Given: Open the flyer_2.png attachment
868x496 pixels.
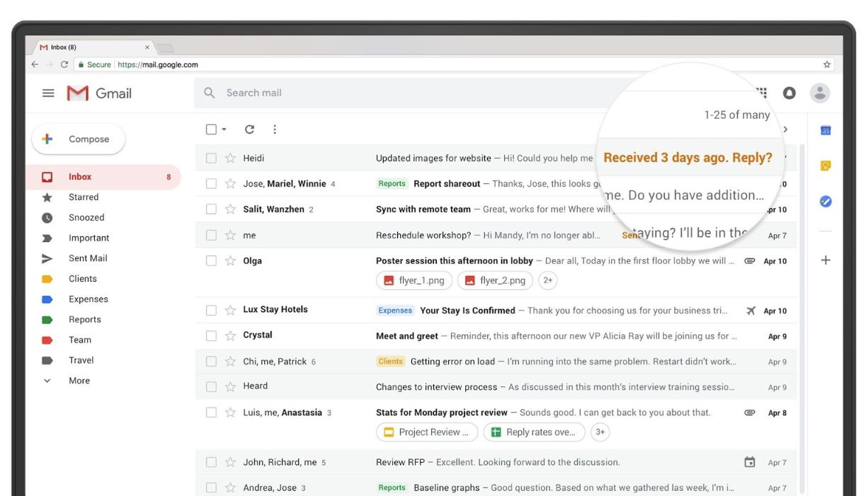Looking at the screenshot, I should 496,280.
